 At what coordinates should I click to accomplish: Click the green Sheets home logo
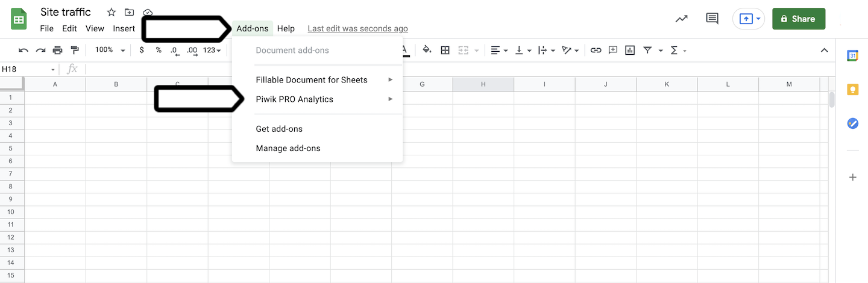(x=19, y=19)
